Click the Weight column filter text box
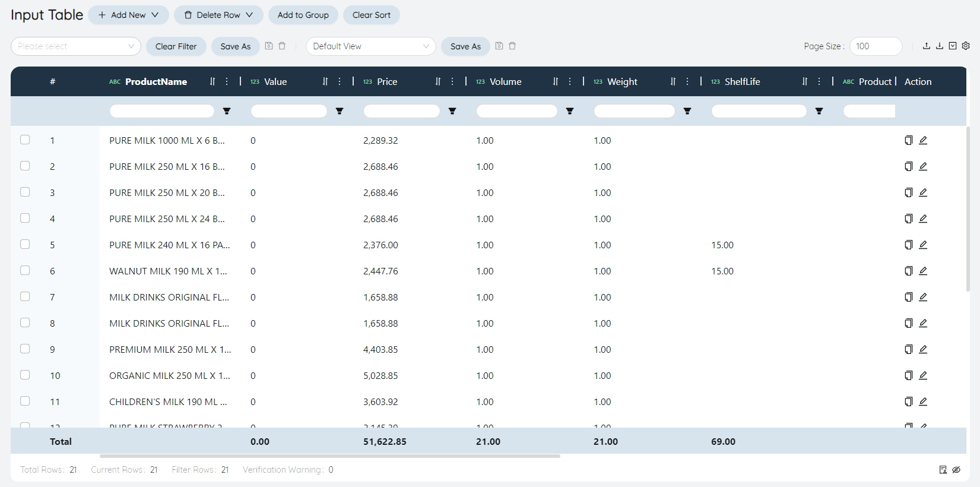This screenshot has height=487, width=980. pyautogui.click(x=635, y=111)
